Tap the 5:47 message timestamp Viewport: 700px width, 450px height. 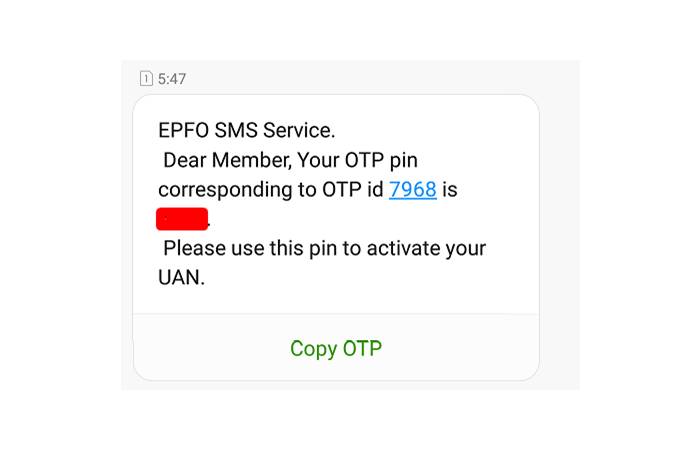(x=172, y=79)
